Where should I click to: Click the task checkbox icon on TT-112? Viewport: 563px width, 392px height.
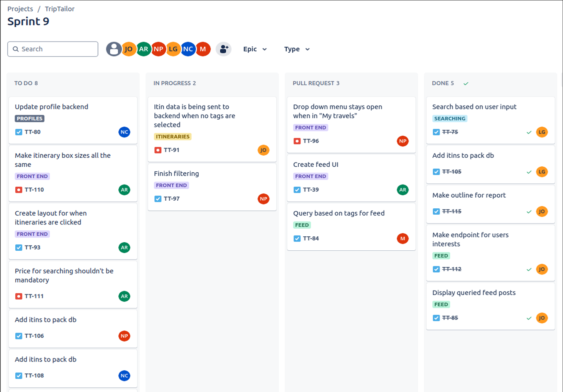[436, 269]
